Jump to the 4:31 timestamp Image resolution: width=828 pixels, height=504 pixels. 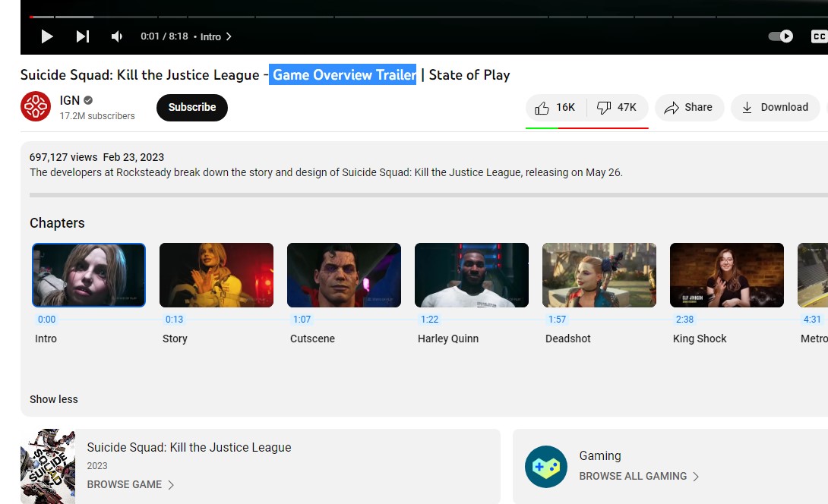[812, 320]
